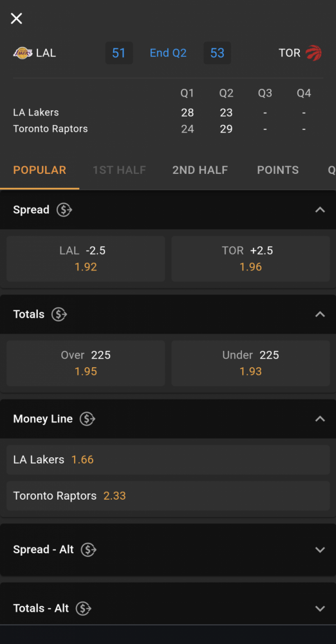
Task: Bet on TOR +2.5 at 1.96
Action: point(250,259)
